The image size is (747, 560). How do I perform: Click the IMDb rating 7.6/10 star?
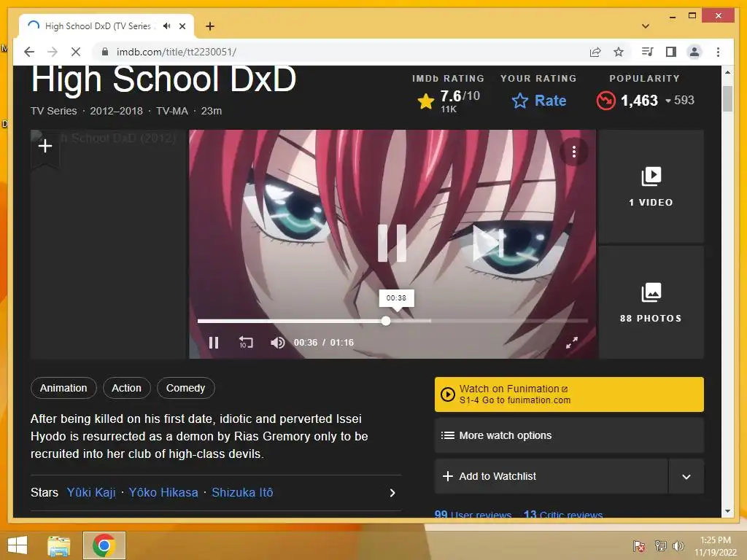coord(425,101)
